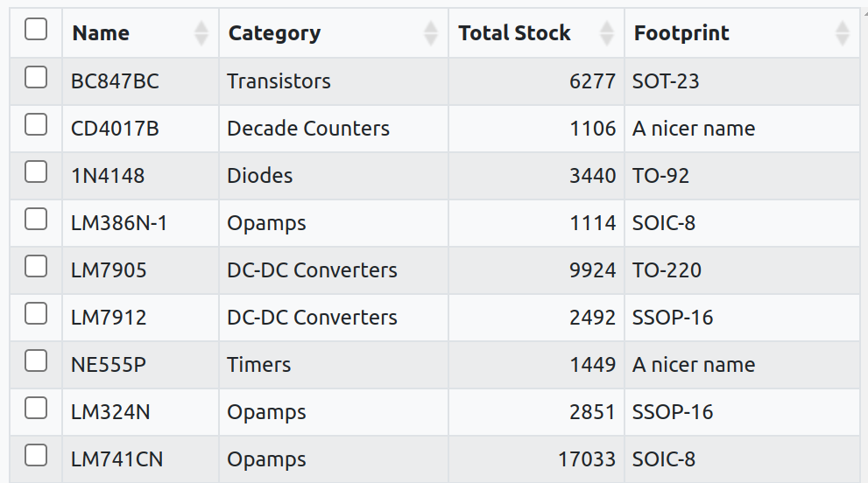Screen dimensions: 868x483
Task: Click sort arrows in Category header
Action: [430, 33]
